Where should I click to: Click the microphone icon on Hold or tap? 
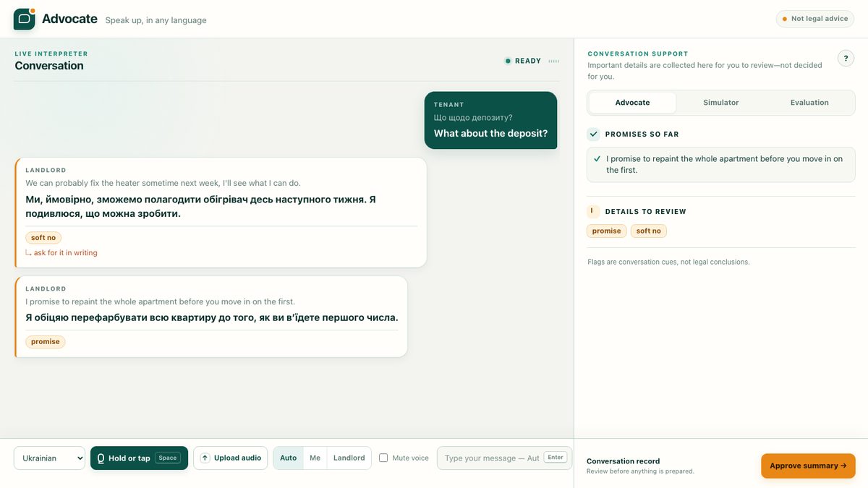[x=101, y=458]
